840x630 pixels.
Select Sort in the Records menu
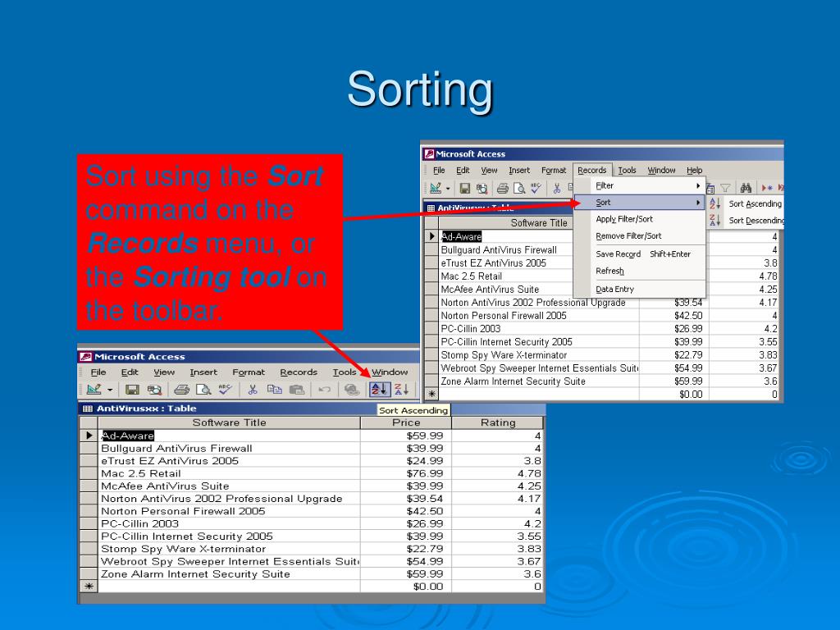pos(640,203)
